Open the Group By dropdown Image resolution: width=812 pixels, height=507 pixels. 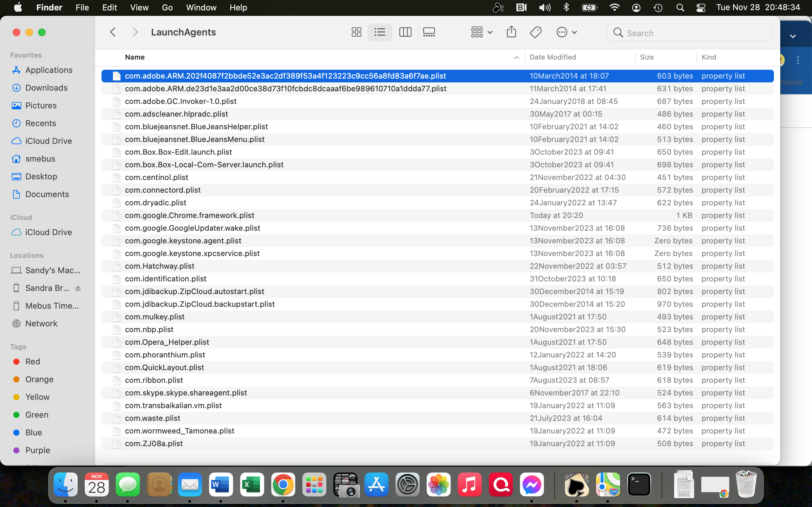point(481,32)
